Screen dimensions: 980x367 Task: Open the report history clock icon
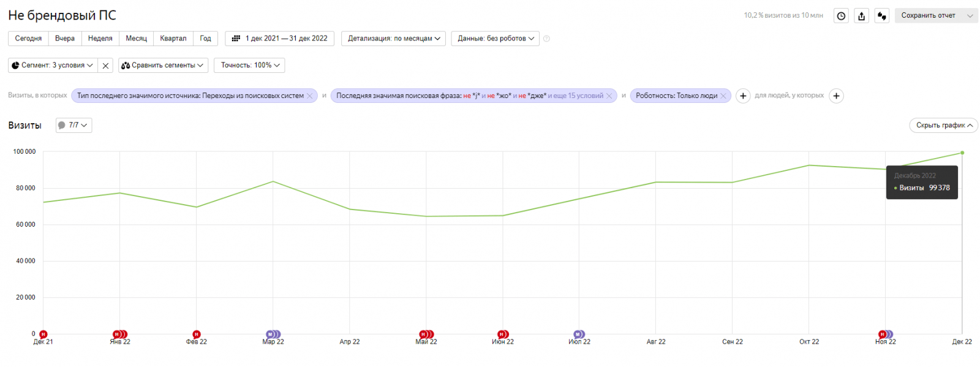pyautogui.click(x=842, y=16)
